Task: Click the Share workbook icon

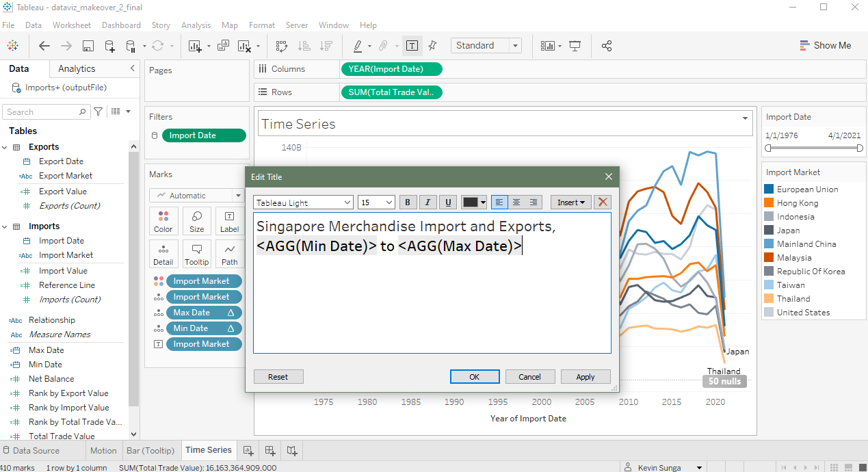Action: tap(606, 46)
